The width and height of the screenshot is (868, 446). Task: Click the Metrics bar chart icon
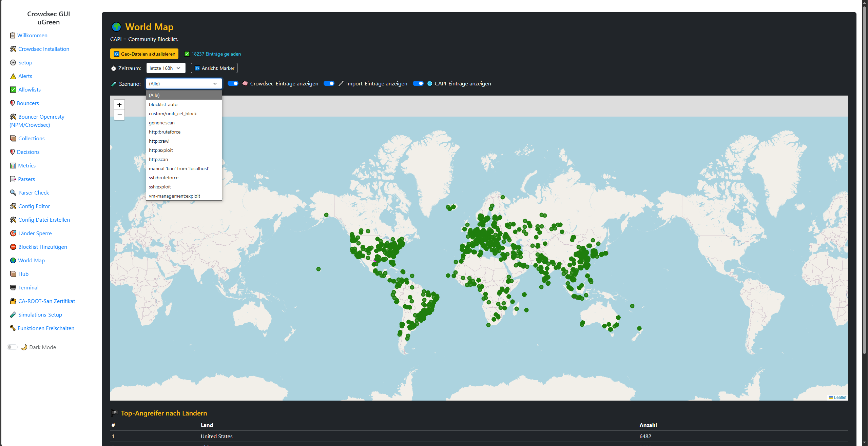pos(13,166)
